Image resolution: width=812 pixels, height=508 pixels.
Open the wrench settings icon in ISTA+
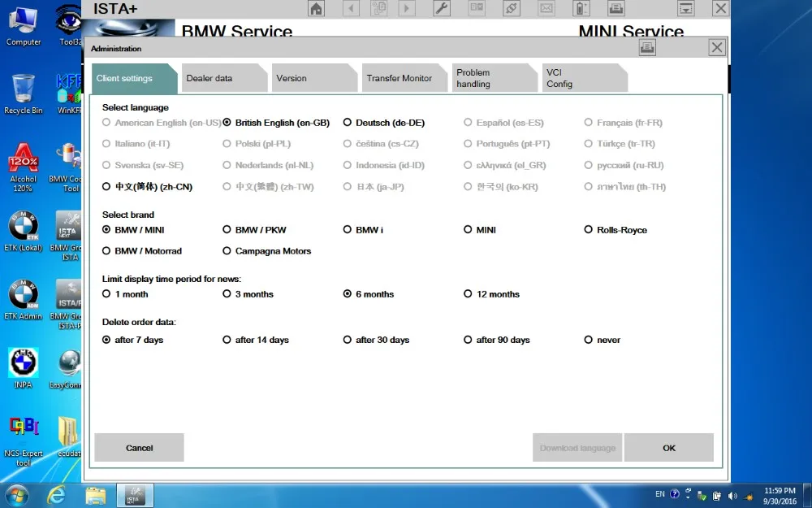click(442, 8)
